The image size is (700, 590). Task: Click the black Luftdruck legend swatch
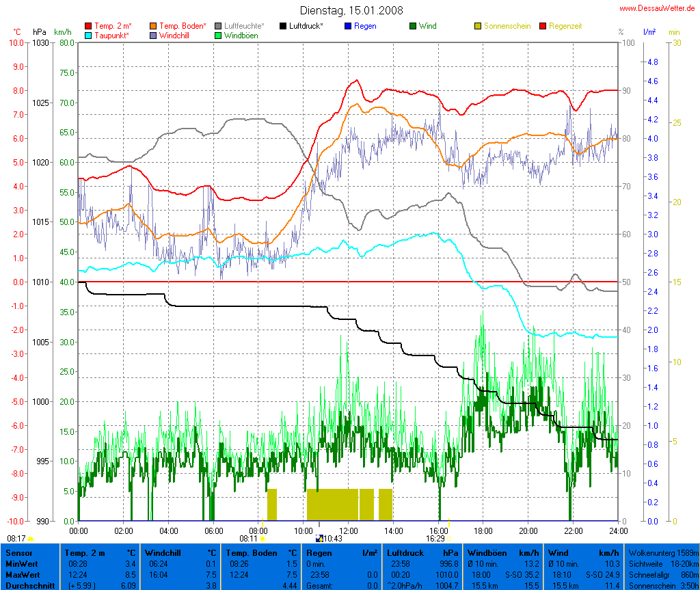pyautogui.click(x=283, y=26)
